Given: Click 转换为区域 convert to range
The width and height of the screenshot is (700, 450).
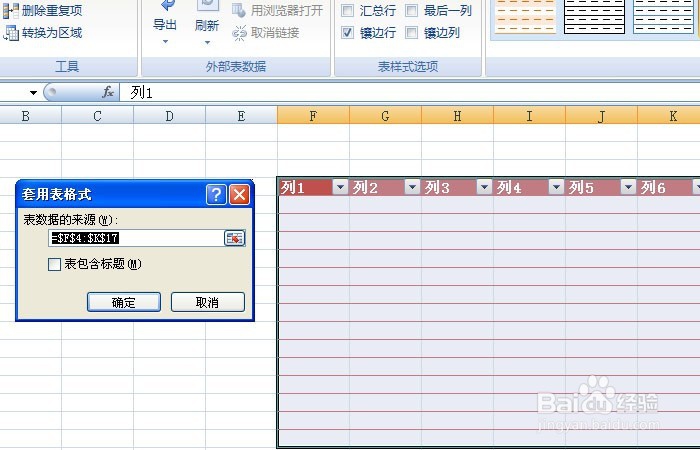Looking at the screenshot, I should pyautogui.click(x=43, y=33).
